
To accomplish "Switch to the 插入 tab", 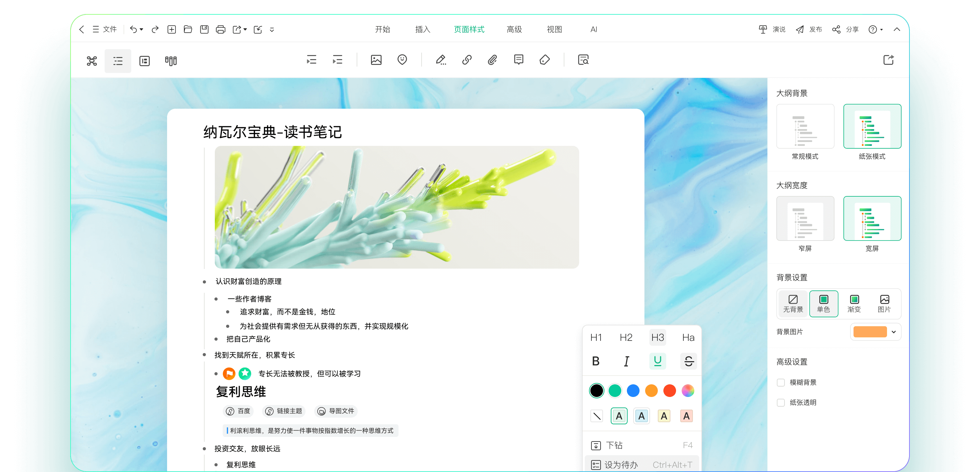I will (422, 29).
